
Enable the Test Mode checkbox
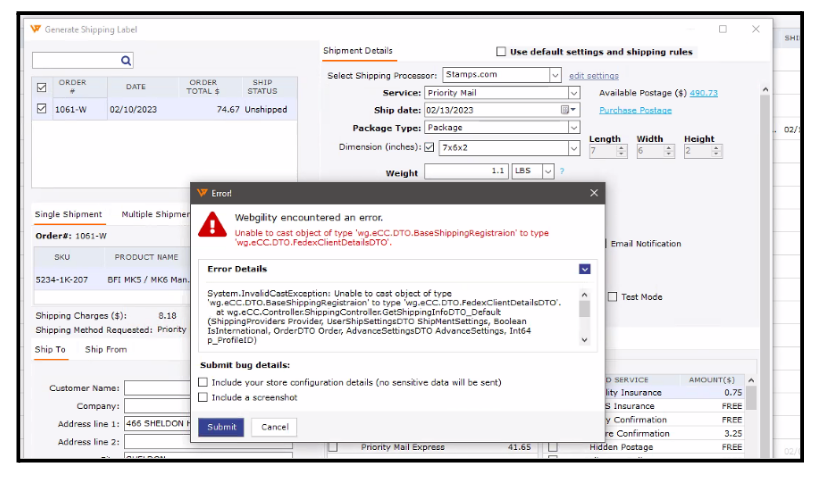pos(612,297)
